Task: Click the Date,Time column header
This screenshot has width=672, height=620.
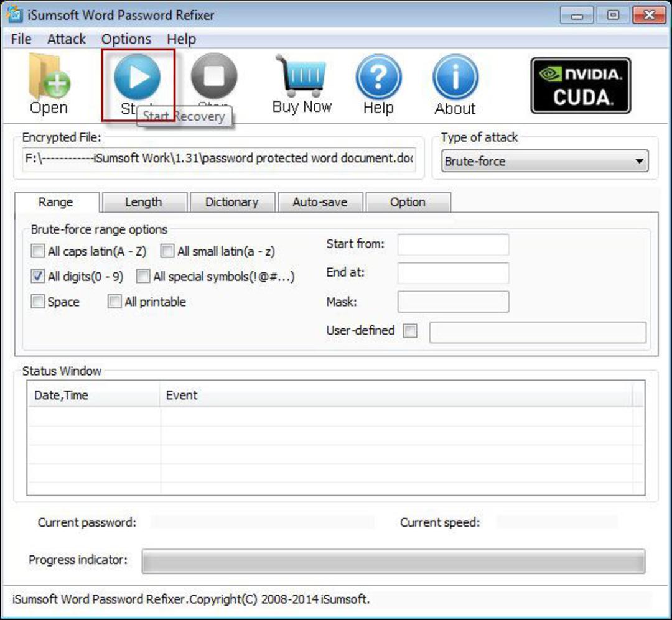Action: pyautogui.click(x=93, y=395)
